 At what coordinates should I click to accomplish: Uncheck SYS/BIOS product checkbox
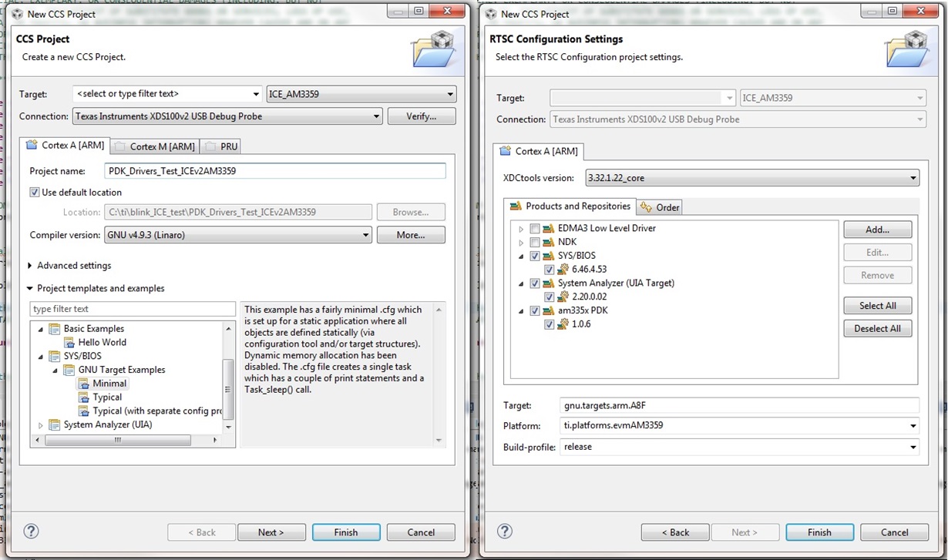(535, 257)
